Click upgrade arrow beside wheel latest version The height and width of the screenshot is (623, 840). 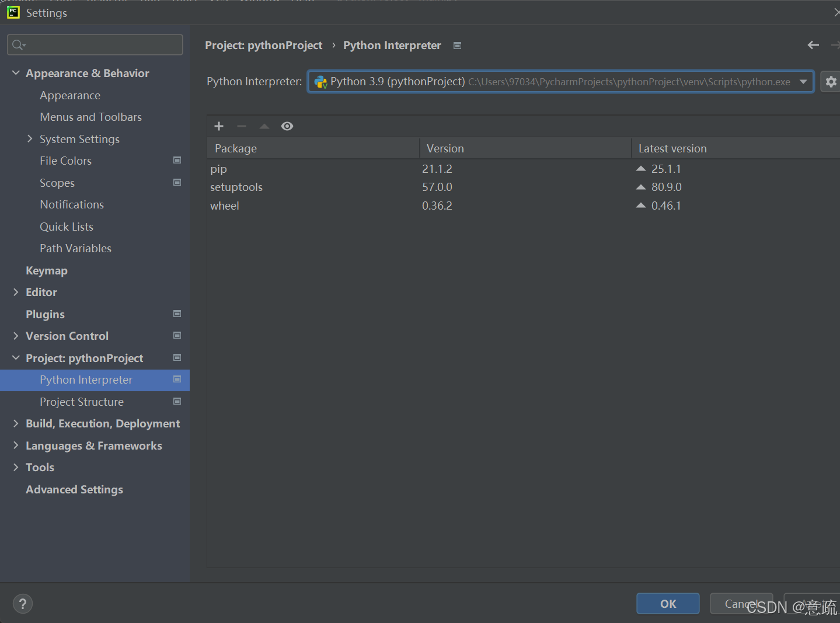641,205
